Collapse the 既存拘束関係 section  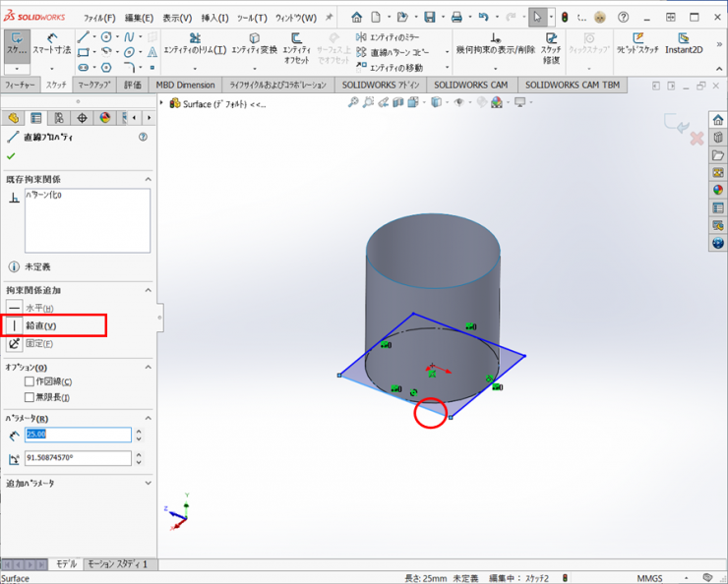(148, 179)
